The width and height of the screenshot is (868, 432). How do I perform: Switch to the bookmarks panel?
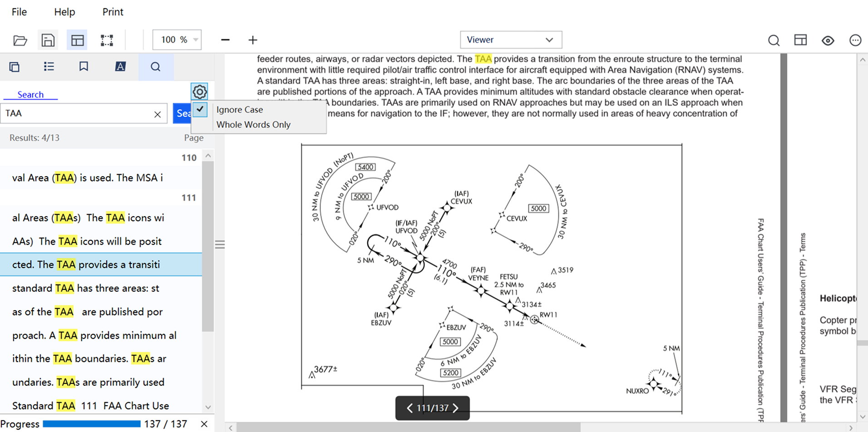[x=84, y=67]
